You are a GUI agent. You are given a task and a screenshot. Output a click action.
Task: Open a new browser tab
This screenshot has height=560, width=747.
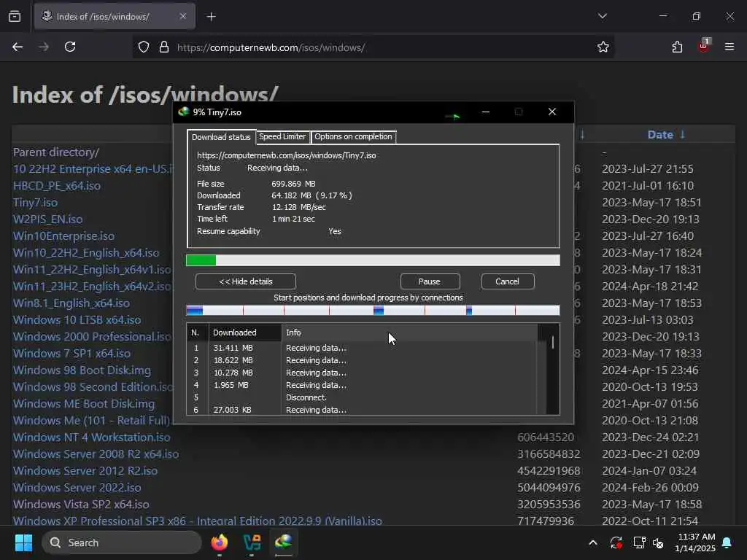pos(211,17)
